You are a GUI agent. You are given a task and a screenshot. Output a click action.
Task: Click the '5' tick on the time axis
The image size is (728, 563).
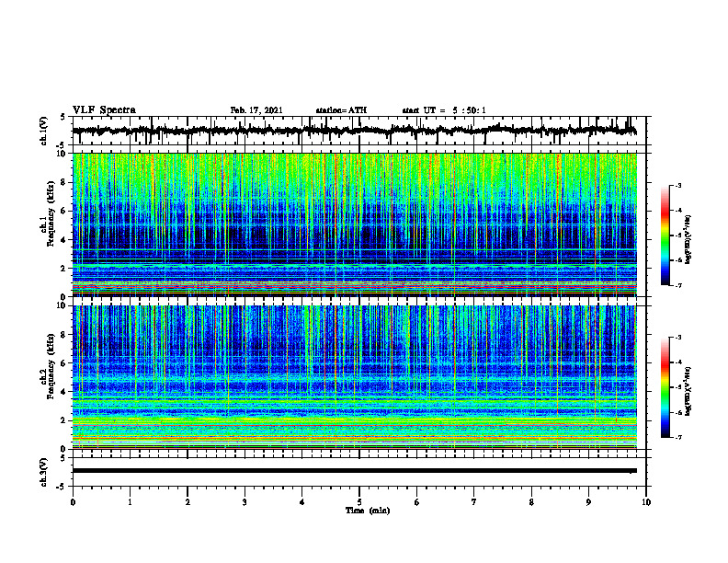coord(359,502)
